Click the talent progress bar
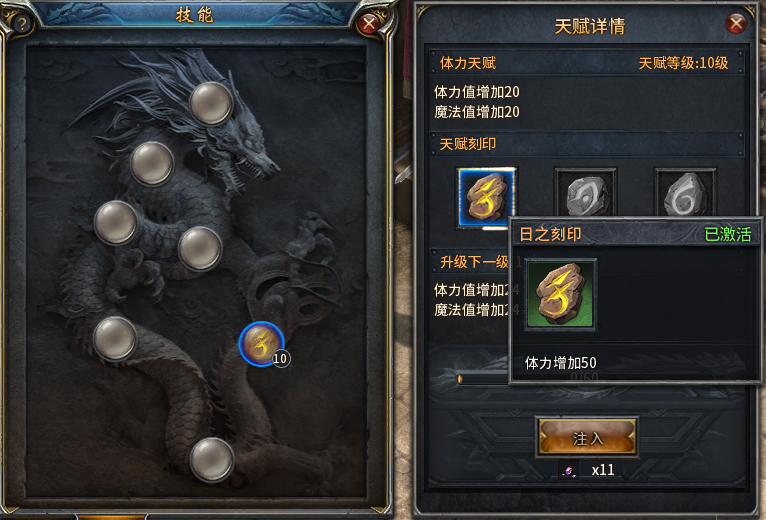Viewport: 766px width, 520px height. (483, 379)
